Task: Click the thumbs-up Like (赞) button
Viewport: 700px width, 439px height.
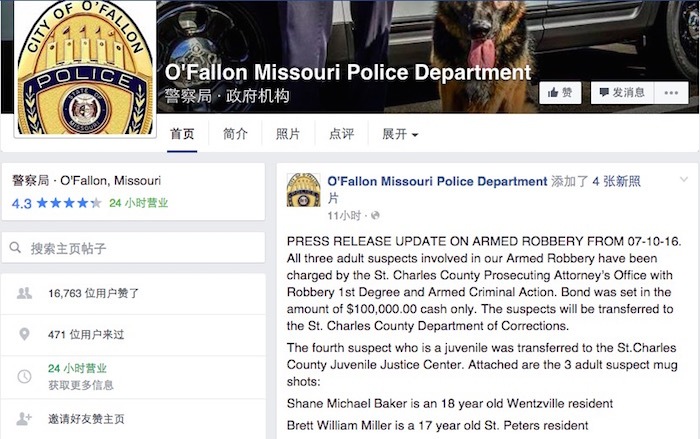Action: 560,93
